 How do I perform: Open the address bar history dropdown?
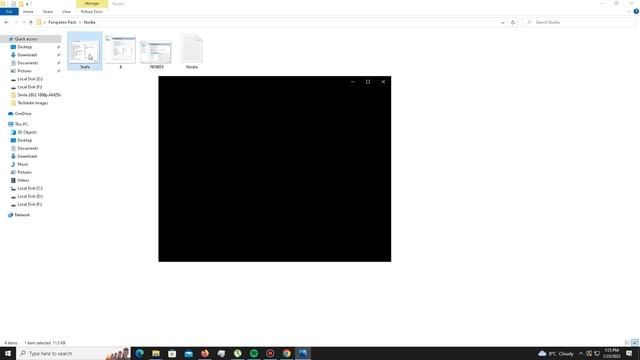tap(503, 22)
